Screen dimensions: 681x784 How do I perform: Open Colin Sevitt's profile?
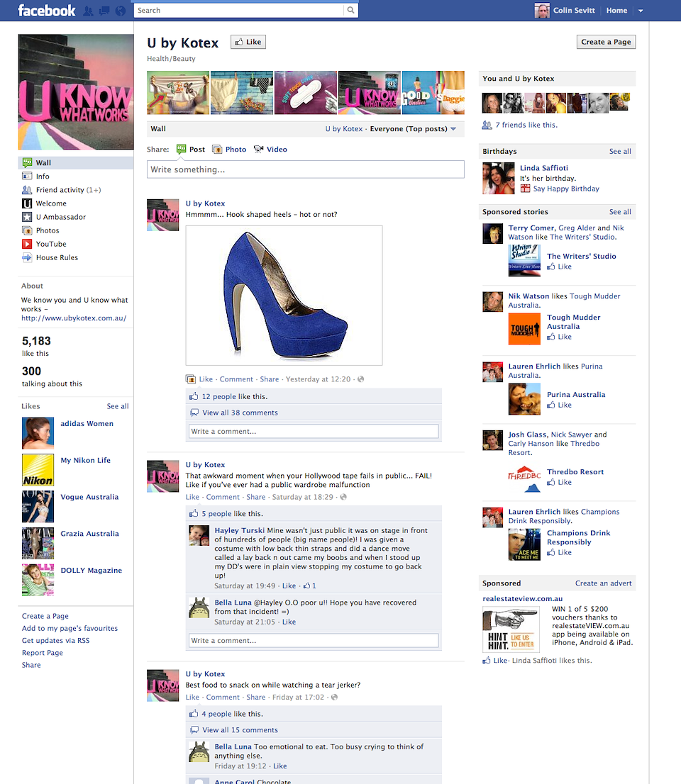coord(574,10)
